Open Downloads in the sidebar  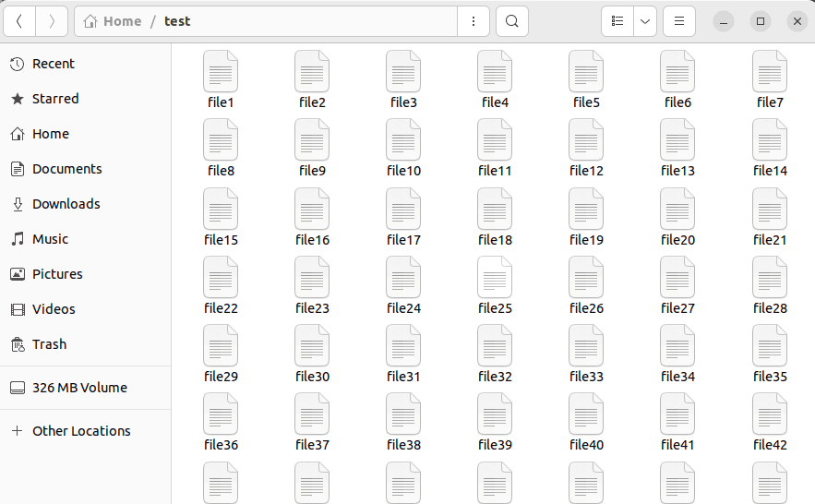(x=85, y=204)
